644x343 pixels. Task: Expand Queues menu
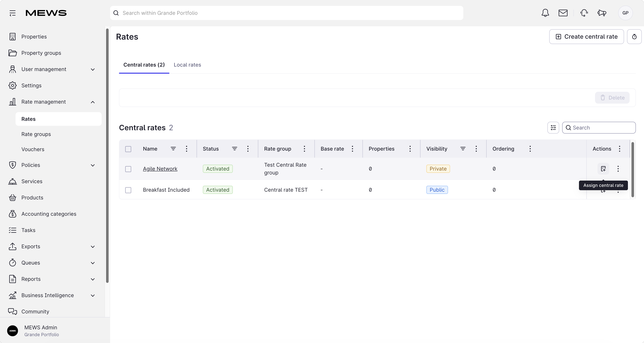[93, 263]
